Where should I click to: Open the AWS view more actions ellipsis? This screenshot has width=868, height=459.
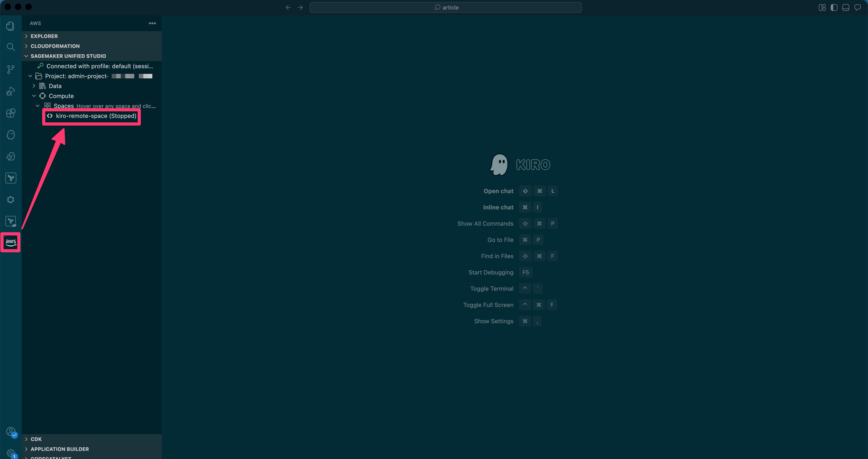tap(152, 23)
